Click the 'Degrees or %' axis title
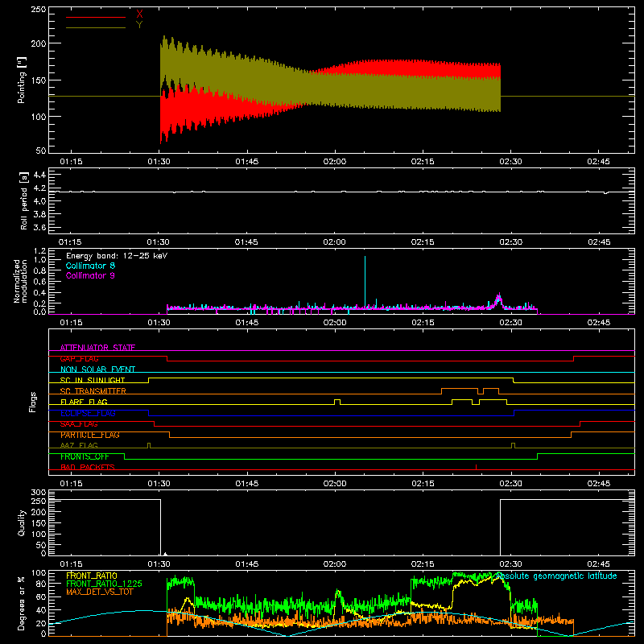 [22, 604]
